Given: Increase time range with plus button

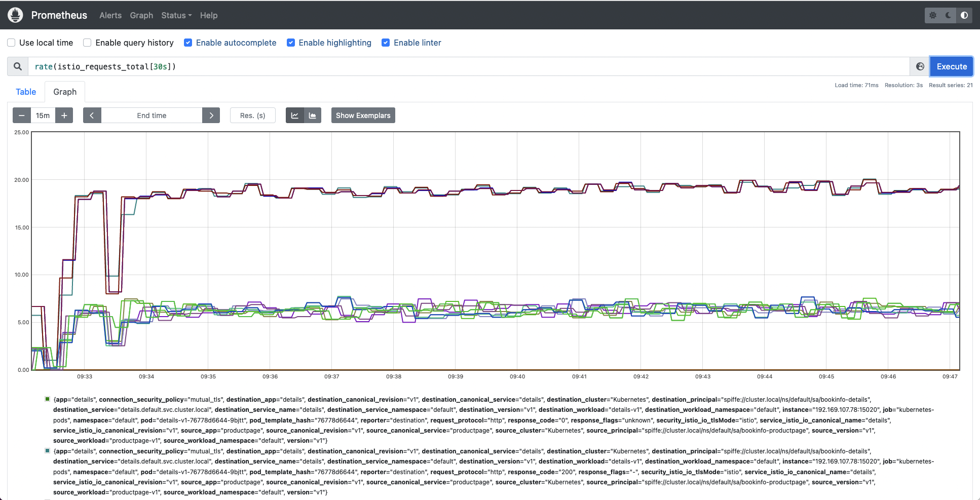Looking at the screenshot, I should [64, 116].
